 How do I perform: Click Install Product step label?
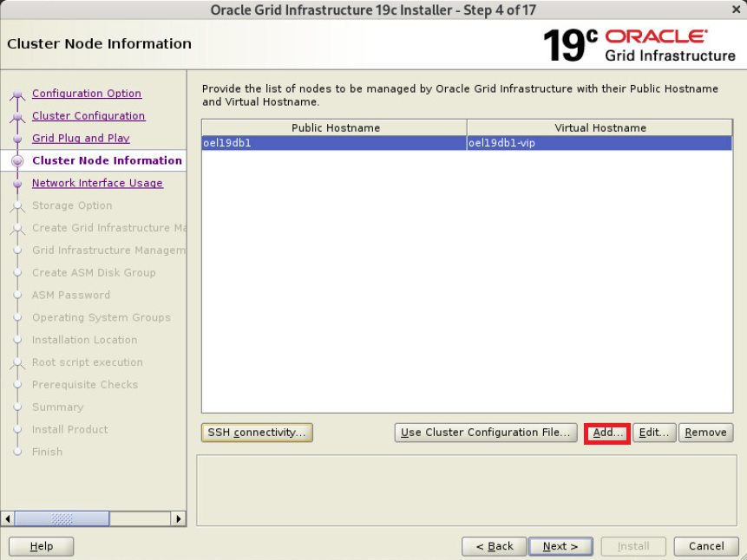point(70,429)
